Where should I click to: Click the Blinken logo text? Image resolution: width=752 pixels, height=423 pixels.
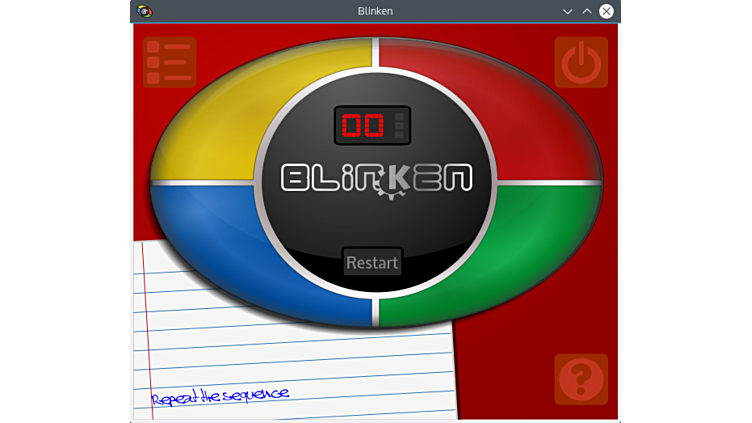pos(375,178)
